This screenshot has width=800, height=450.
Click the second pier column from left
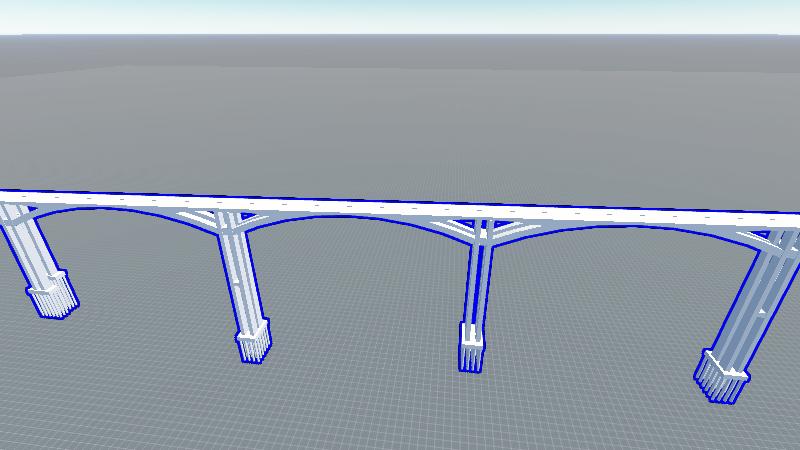tap(240, 275)
